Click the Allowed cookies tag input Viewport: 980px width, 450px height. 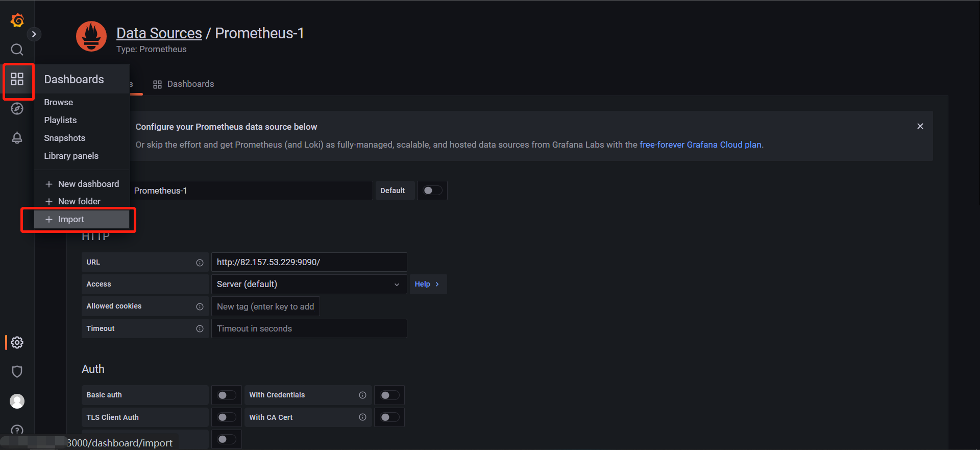265,306
